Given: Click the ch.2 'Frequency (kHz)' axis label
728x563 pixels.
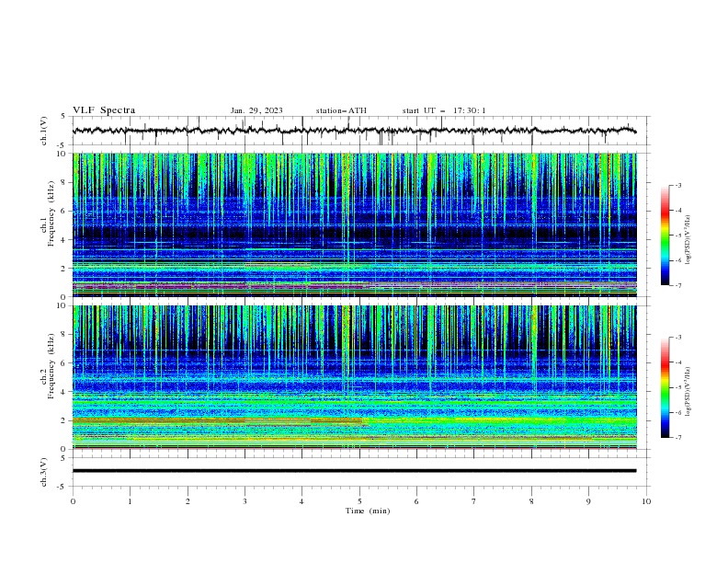Looking at the screenshot, I should [51, 365].
